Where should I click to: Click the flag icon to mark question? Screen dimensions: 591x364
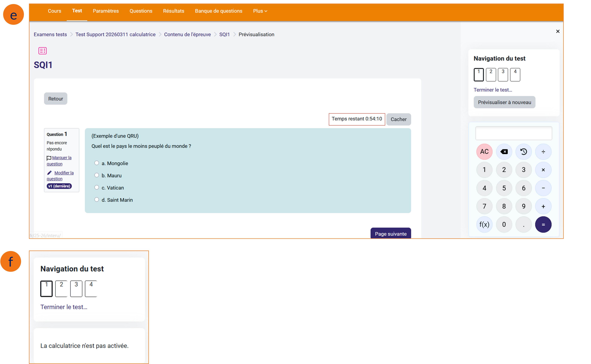click(49, 158)
